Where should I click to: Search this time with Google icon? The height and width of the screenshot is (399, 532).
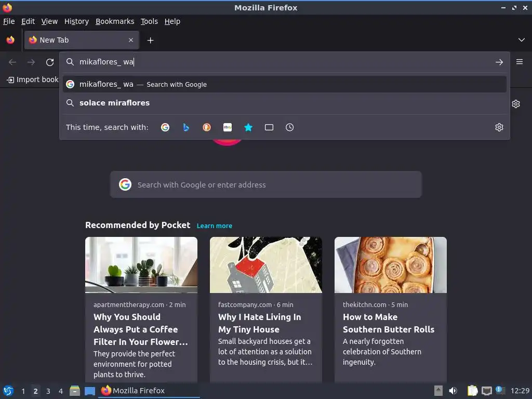click(x=165, y=127)
